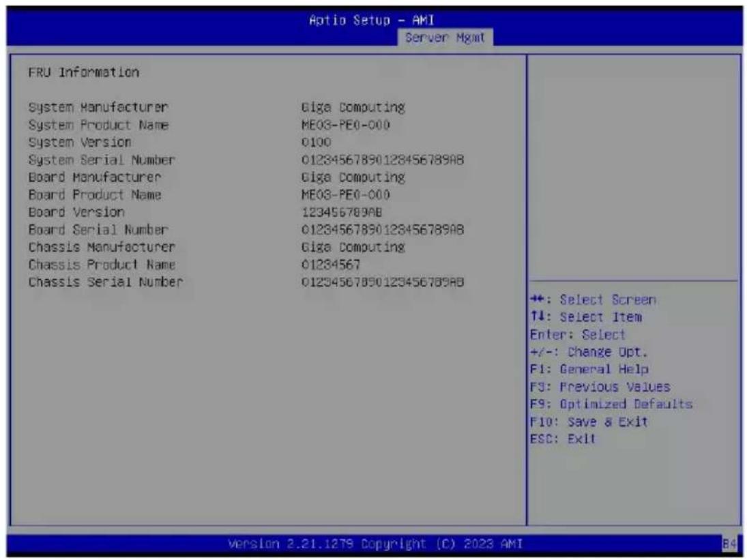Screen dimensions: 747x560
Task: Select the Chassis Manufacturer label
Action: (x=102, y=247)
